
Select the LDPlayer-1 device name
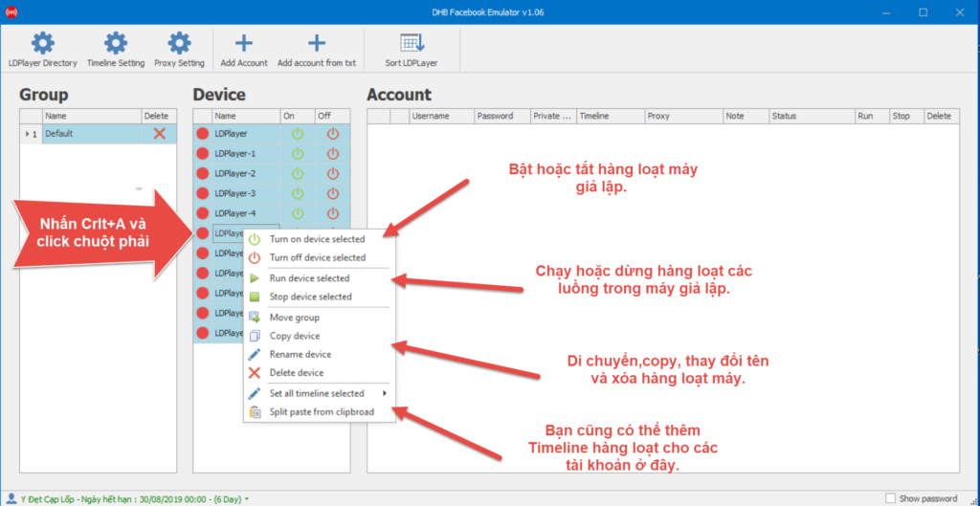235,154
